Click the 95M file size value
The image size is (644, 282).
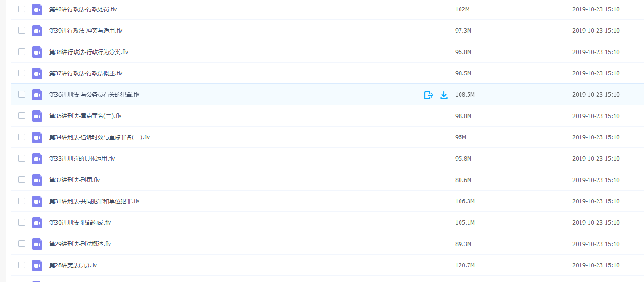click(x=461, y=137)
